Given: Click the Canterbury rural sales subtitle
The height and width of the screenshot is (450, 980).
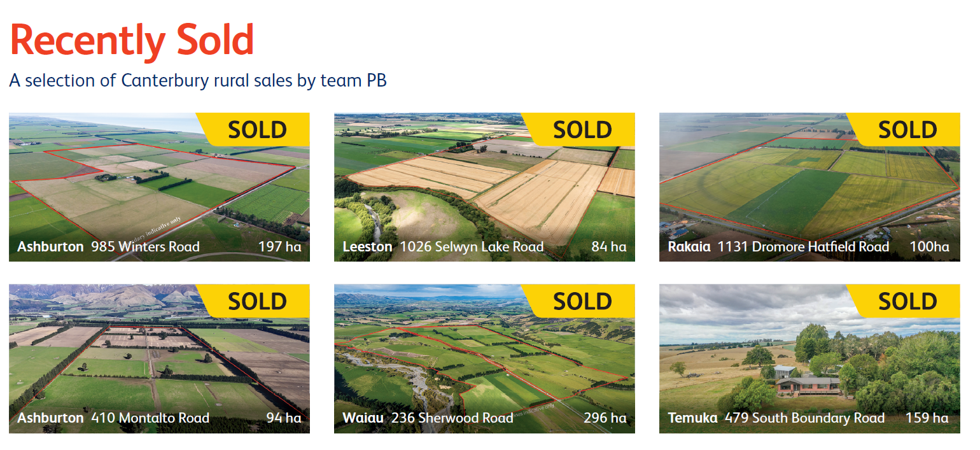Looking at the screenshot, I should tap(198, 81).
